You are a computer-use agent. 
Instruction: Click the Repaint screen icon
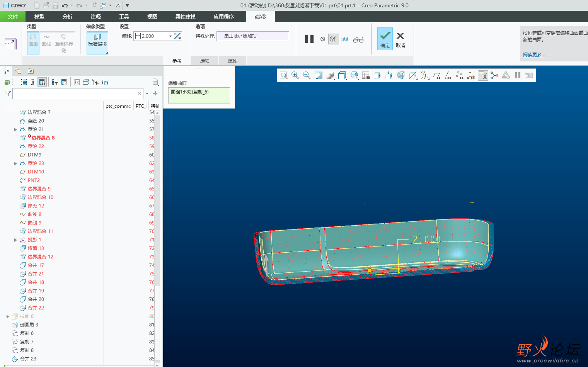318,75
